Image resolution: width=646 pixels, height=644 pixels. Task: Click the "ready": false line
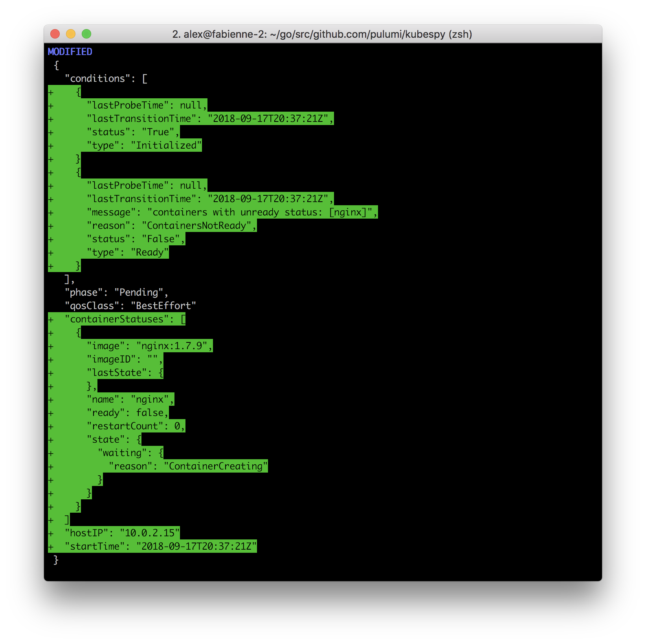pos(127,413)
